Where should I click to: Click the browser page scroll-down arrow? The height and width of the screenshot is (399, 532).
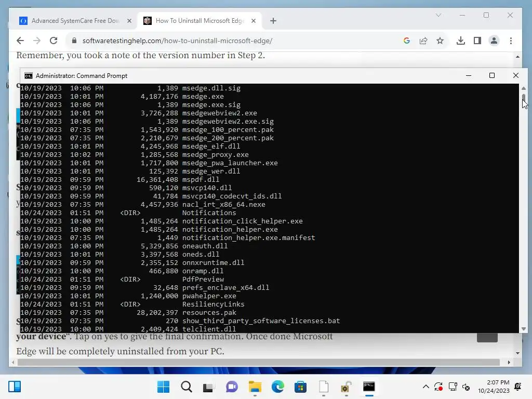tap(517, 353)
